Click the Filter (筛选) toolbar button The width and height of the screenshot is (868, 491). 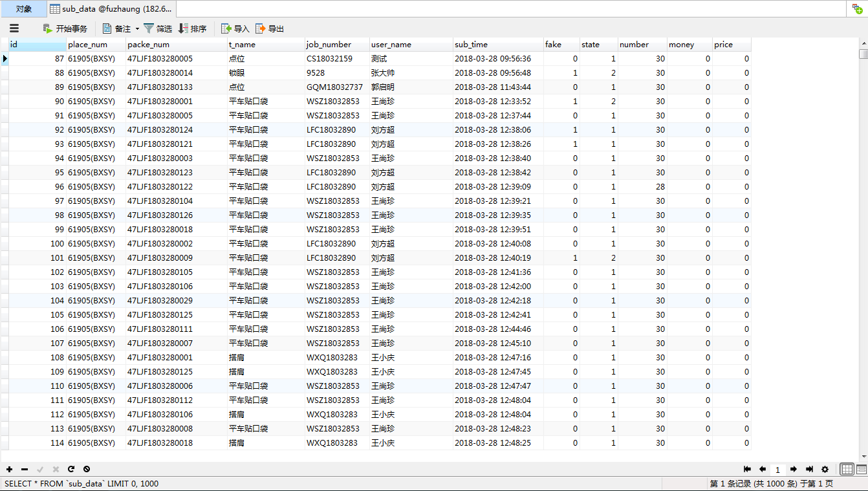point(158,28)
